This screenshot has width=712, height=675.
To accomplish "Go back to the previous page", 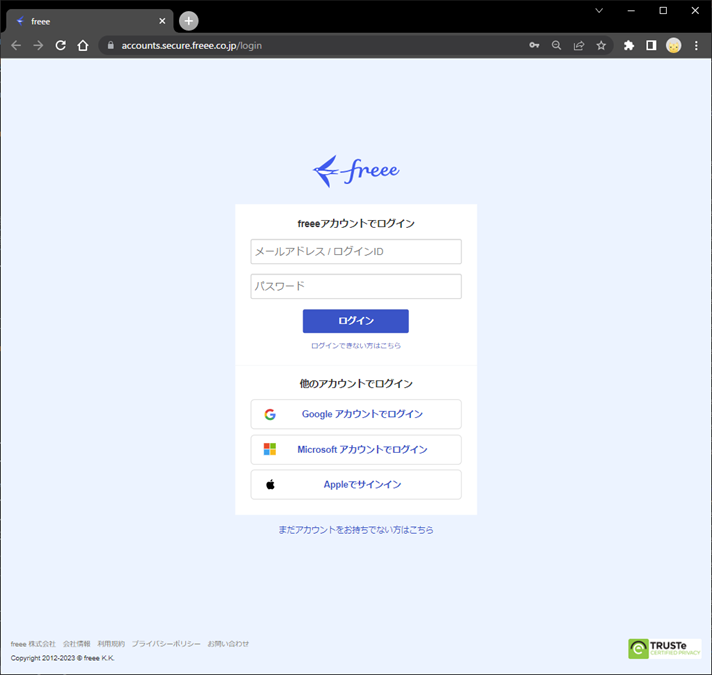I will click(x=16, y=45).
